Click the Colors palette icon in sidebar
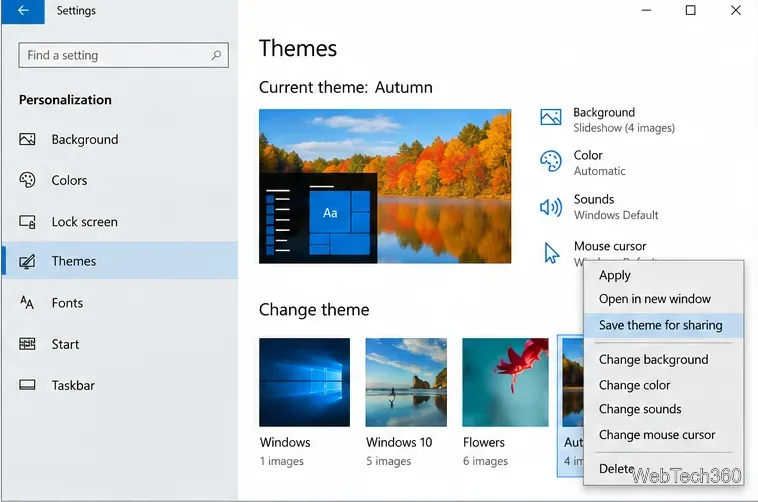The image size is (758, 502). tap(27, 180)
